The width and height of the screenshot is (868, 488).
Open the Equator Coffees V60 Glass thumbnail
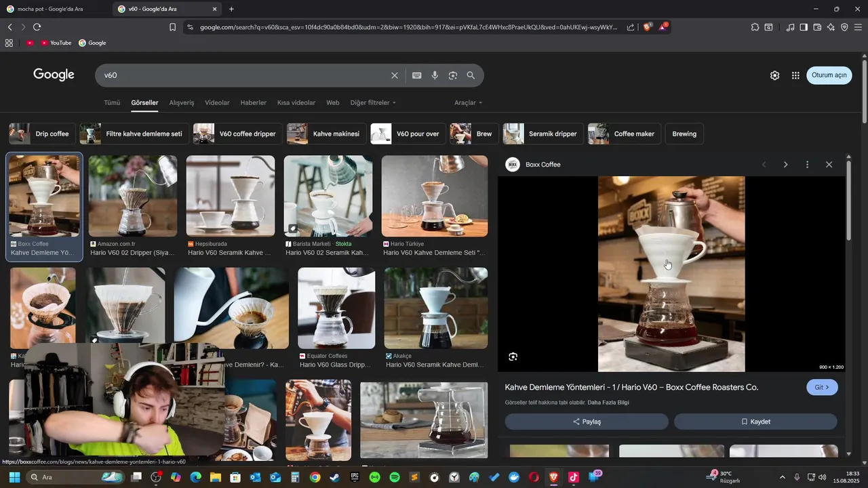coord(336,308)
